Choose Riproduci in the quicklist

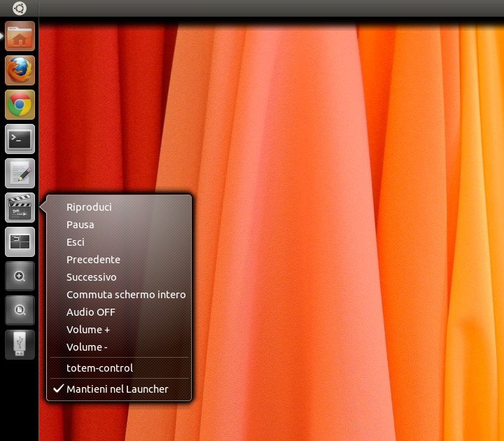point(119,207)
